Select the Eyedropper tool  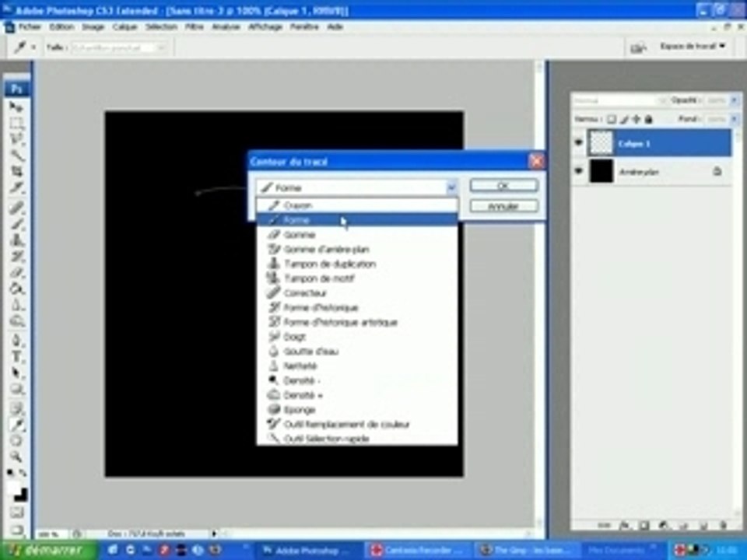16,425
